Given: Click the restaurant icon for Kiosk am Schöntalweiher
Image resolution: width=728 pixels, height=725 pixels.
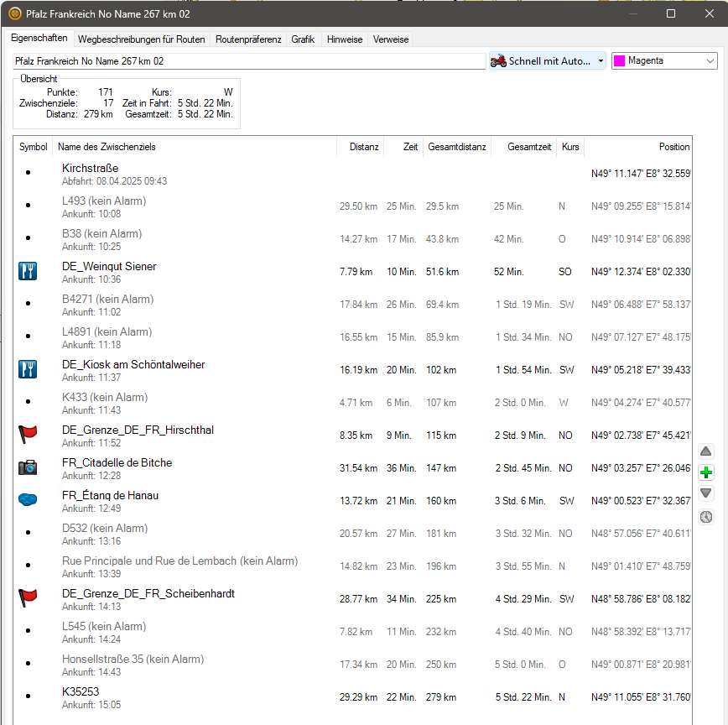Looking at the screenshot, I should [28, 369].
